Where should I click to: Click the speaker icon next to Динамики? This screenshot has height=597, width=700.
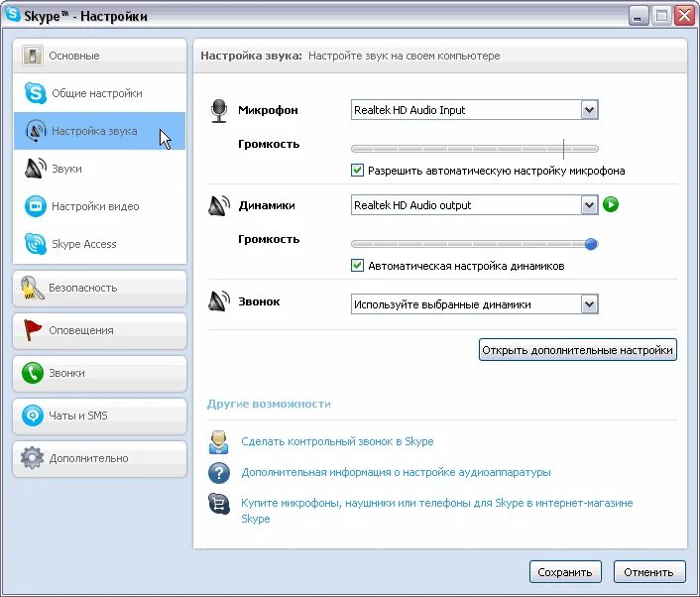click(219, 205)
